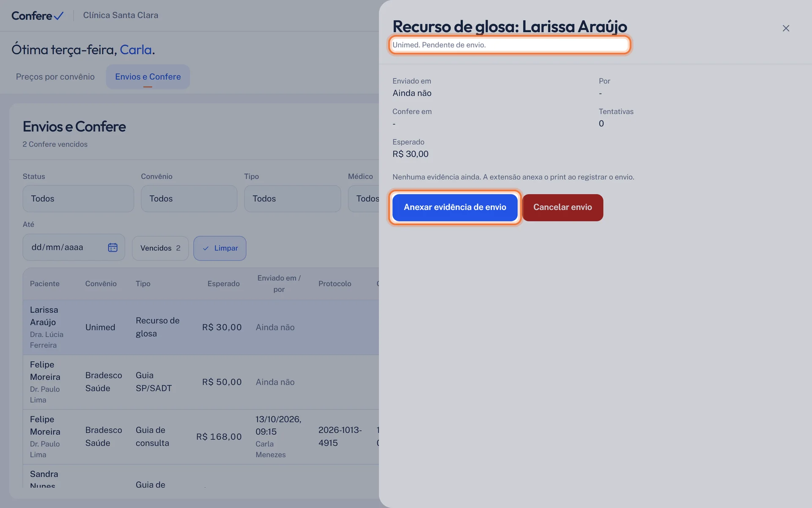Open the Status filter dropdown
812x508 pixels.
tap(78, 199)
